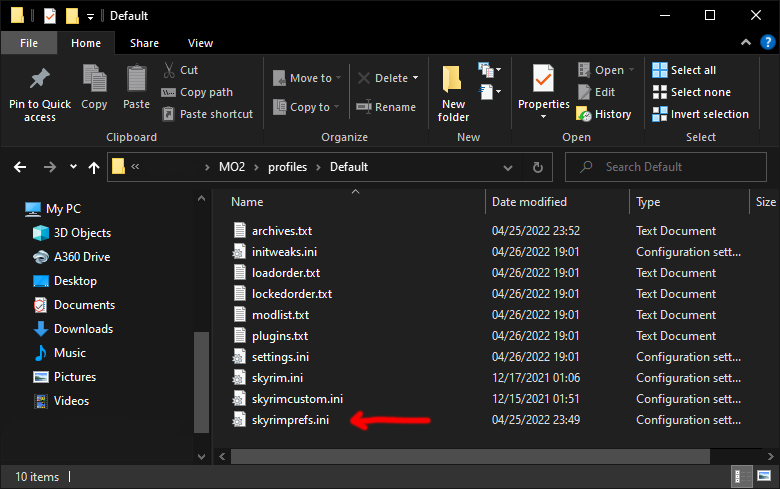Click profiles in the address path
Image resolution: width=780 pixels, height=489 pixels.
point(288,167)
